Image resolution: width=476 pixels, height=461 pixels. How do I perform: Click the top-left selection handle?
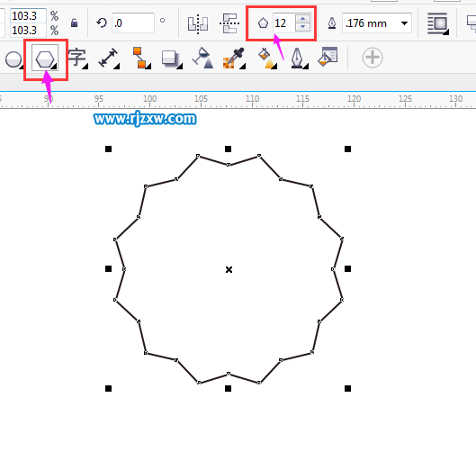click(108, 149)
